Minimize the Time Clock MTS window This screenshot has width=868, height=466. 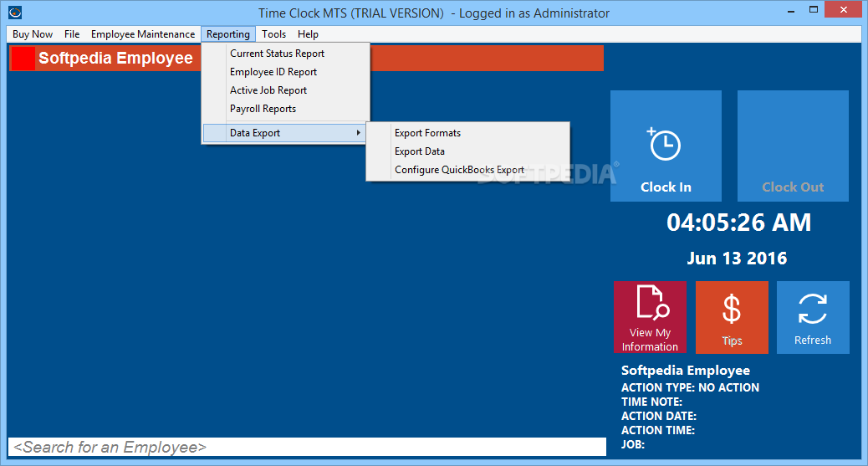coord(792,10)
